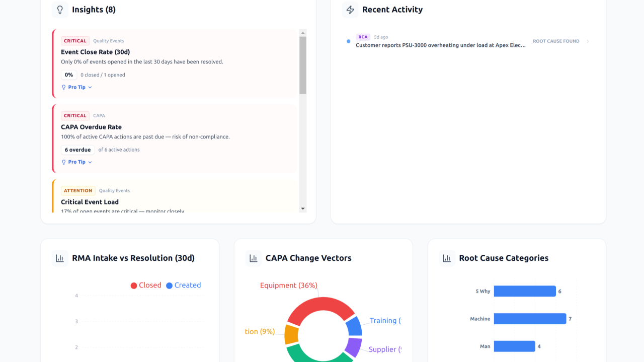Click the RMA Intake chart icon
This screenshot has height=362, width=644.
tap(60, 258)
